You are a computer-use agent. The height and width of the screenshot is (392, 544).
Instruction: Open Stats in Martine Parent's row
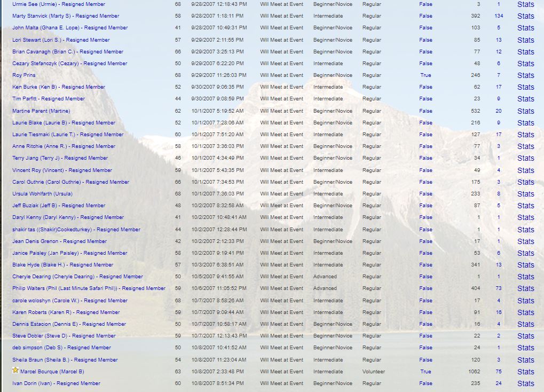point(525,111)
